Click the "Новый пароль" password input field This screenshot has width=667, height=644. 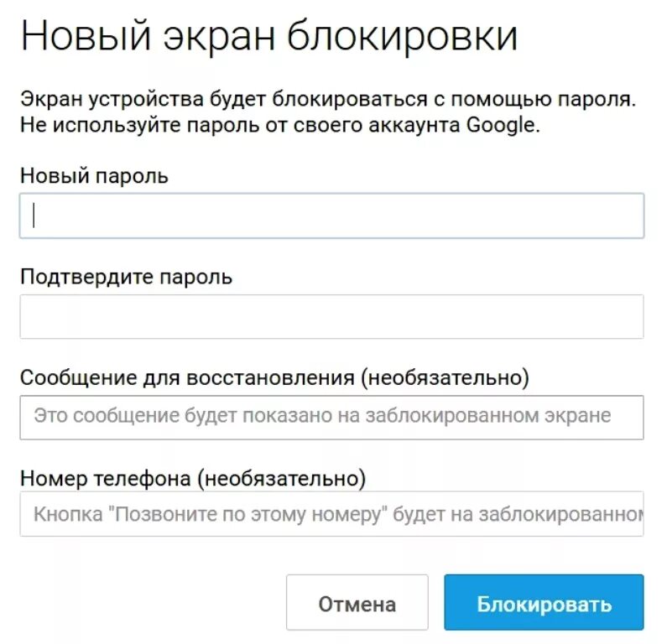[x=331, y=216]
